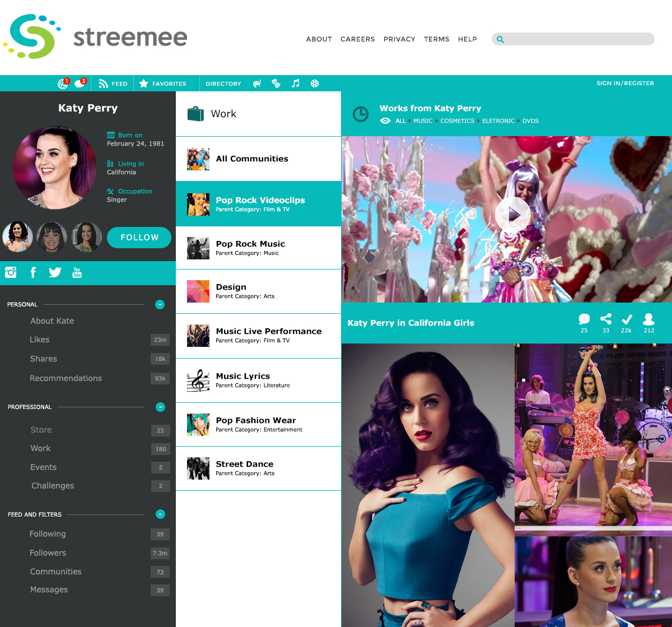Click the FOLLOW button
Screen dimensions: 672x627
pos(139,238)
